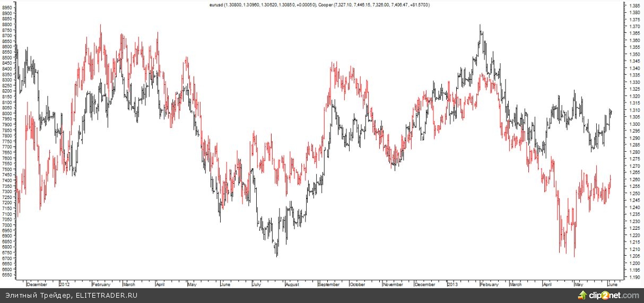Click the October month marker
644x303 pixels.
(358, 284)
